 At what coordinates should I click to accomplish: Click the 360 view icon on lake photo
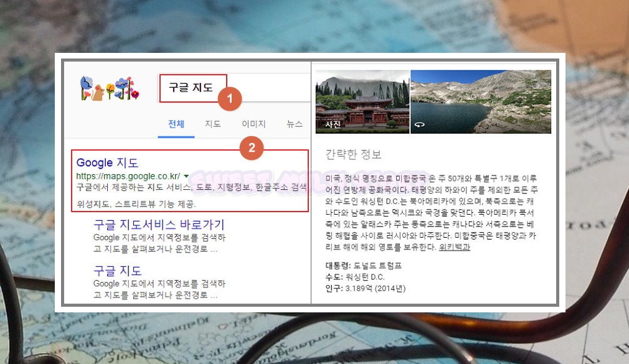click(x=419, y=124)
